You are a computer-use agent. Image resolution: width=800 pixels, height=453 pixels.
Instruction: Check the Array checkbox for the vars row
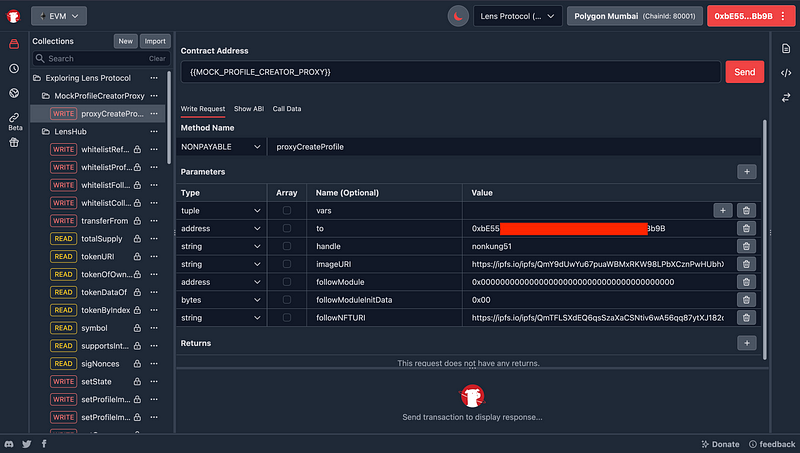pyautogui.click(x=287, y=211)
